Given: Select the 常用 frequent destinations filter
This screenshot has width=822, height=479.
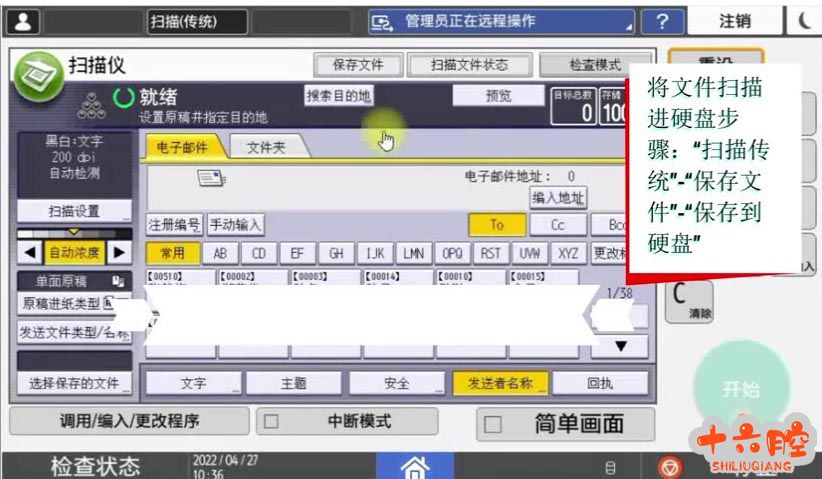Looking at the screenshot, I should (x=172, y=253).
